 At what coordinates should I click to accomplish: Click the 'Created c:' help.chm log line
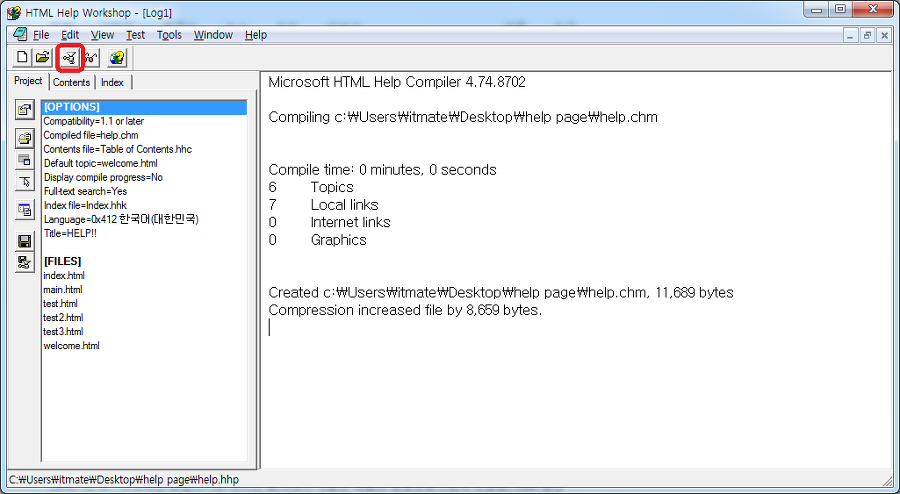[x=501, y=293]
